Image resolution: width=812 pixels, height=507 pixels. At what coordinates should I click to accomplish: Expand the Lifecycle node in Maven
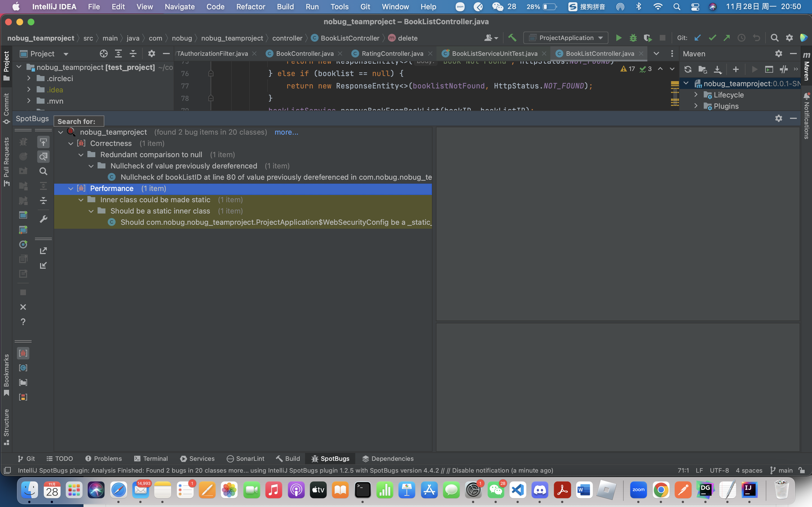696,95
